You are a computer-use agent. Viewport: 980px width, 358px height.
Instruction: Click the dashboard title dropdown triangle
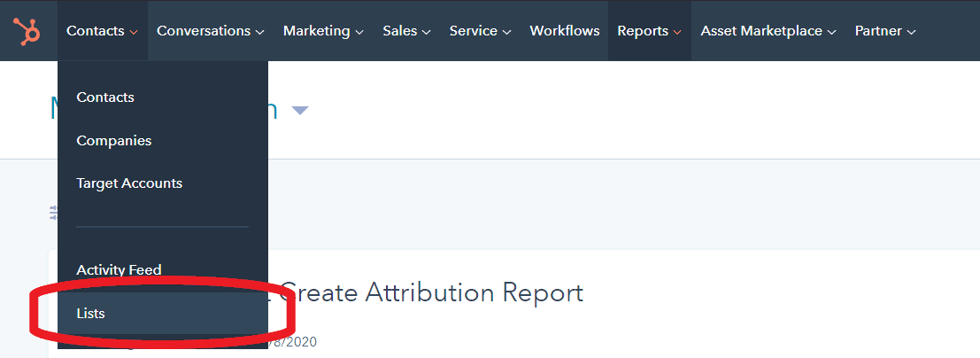(x=300, y=111)
